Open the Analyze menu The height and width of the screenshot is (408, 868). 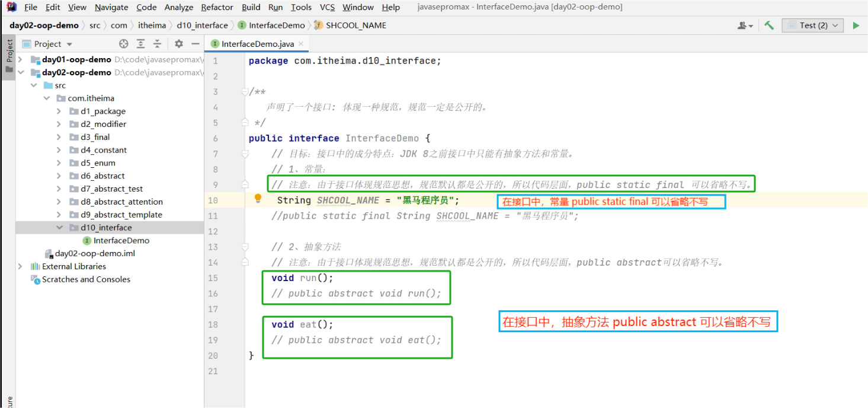pos(179,7)
